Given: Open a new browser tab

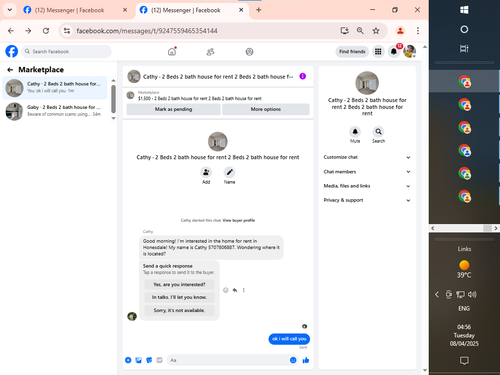Looking at the screenshot, I should click(x=259, y=10).
